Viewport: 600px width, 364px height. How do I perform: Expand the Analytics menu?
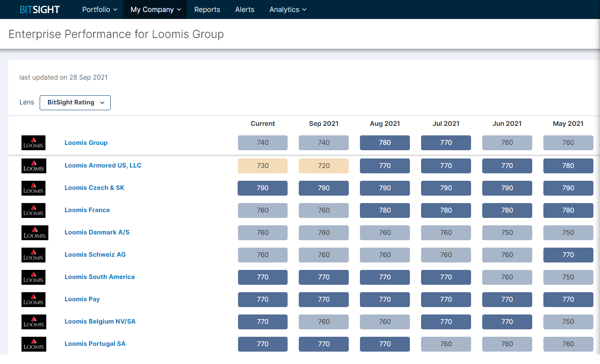(288, 9)
